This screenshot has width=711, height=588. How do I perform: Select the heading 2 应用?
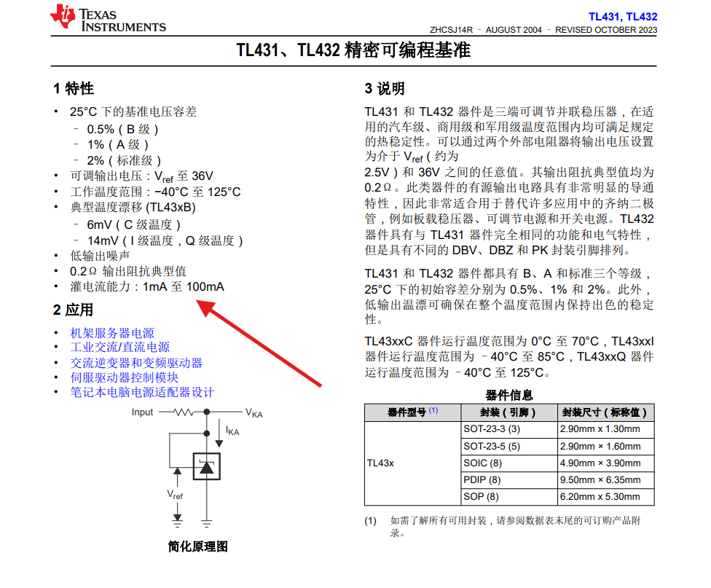[73, 310]
